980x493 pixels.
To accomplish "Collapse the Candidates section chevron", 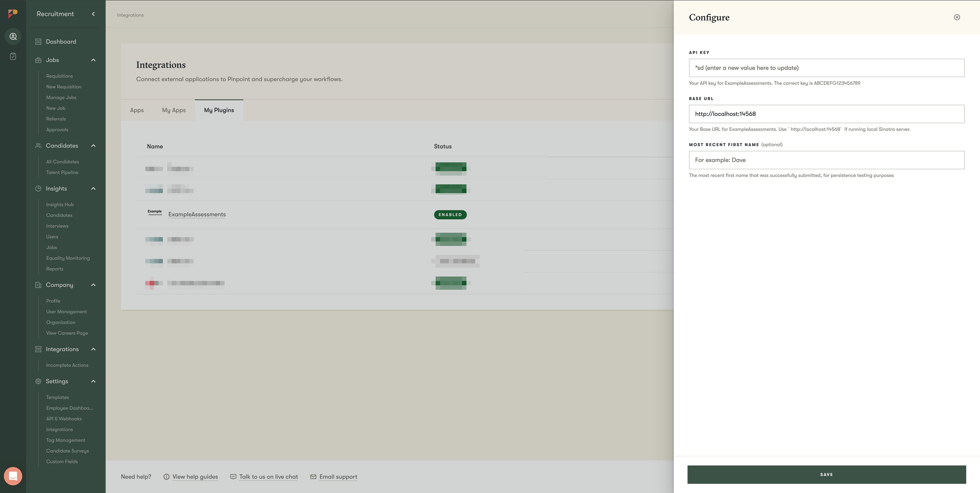I will [x=93, y=146].
